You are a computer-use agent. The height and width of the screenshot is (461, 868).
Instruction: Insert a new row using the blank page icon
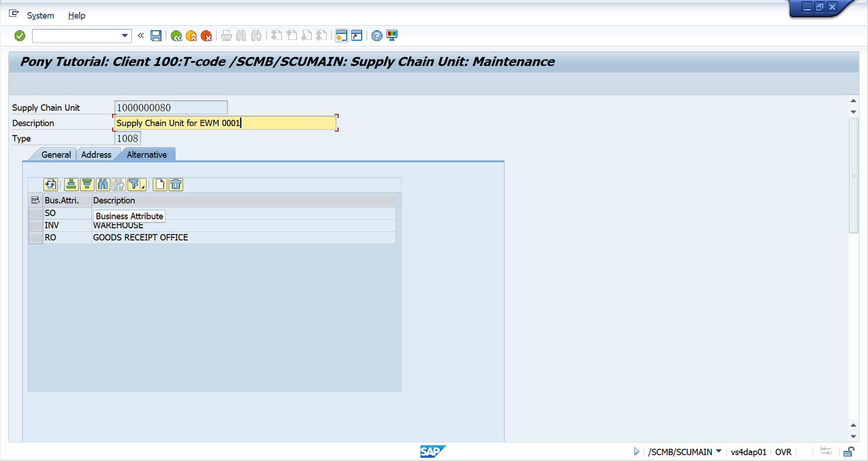click(159, 184)
